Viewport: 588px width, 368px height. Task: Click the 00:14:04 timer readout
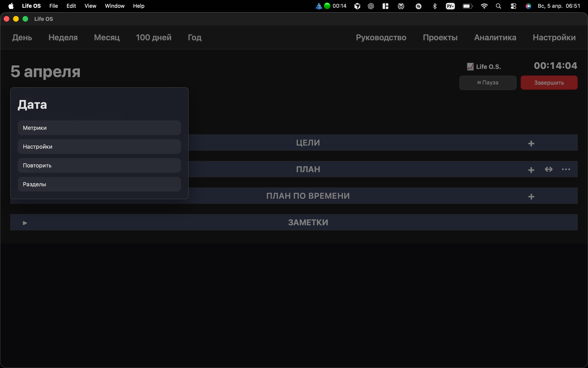pyautogui.click(x=556, y=66)
